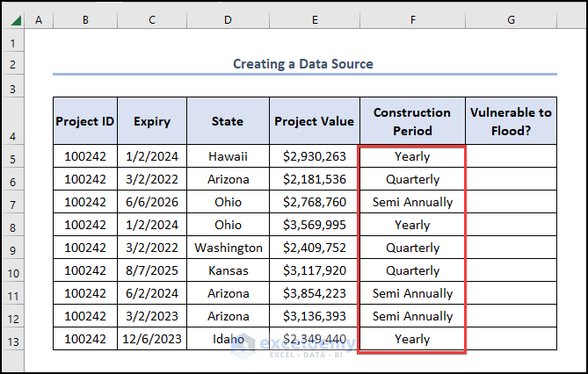The height and width of the screenshot is (374, 588).
Task: Select the $2,930,263 project value cell
Action: point(314,156)
